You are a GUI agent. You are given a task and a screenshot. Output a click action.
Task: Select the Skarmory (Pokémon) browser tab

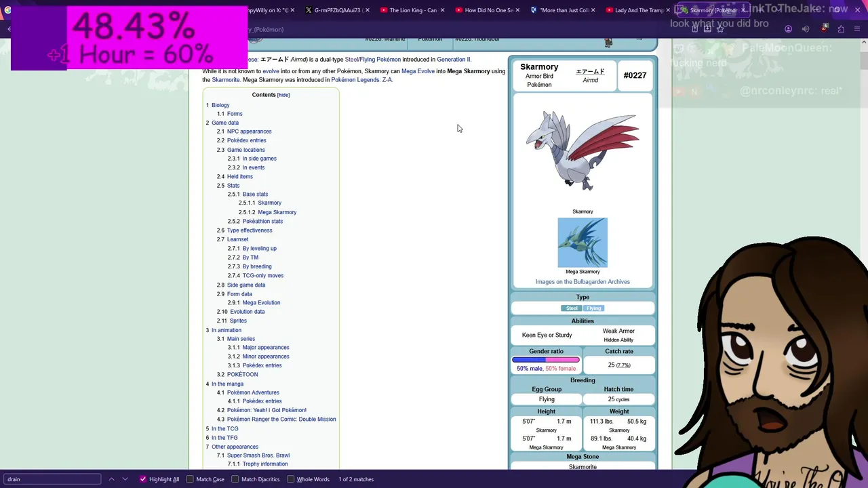[709, 10]
